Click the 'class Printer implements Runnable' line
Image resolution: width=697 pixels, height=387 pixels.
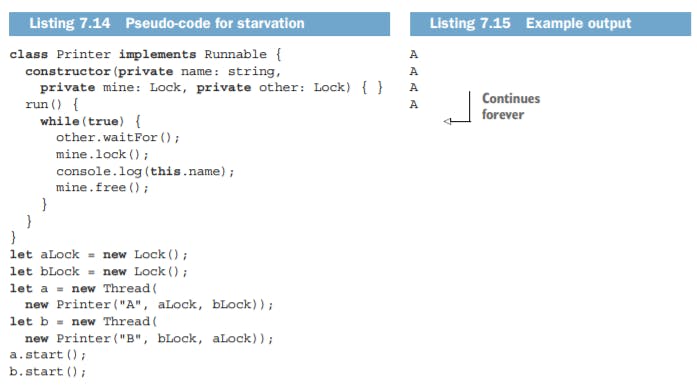[145, 55]
